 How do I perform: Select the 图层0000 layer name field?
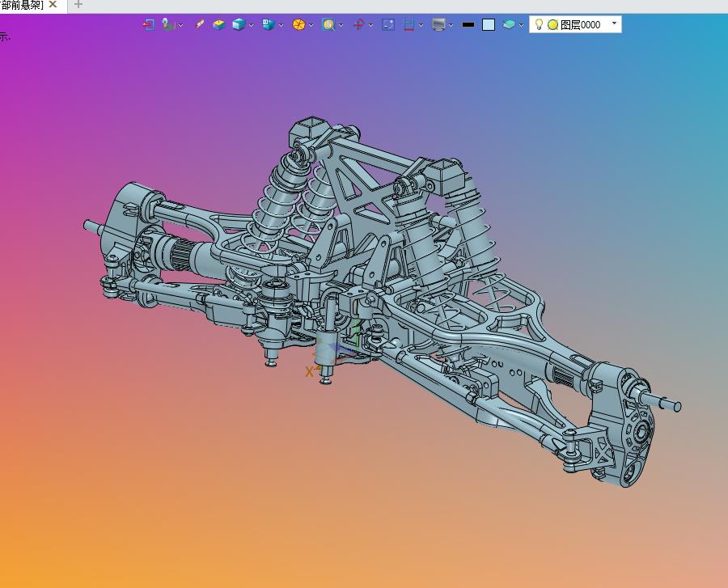(575, 24)
